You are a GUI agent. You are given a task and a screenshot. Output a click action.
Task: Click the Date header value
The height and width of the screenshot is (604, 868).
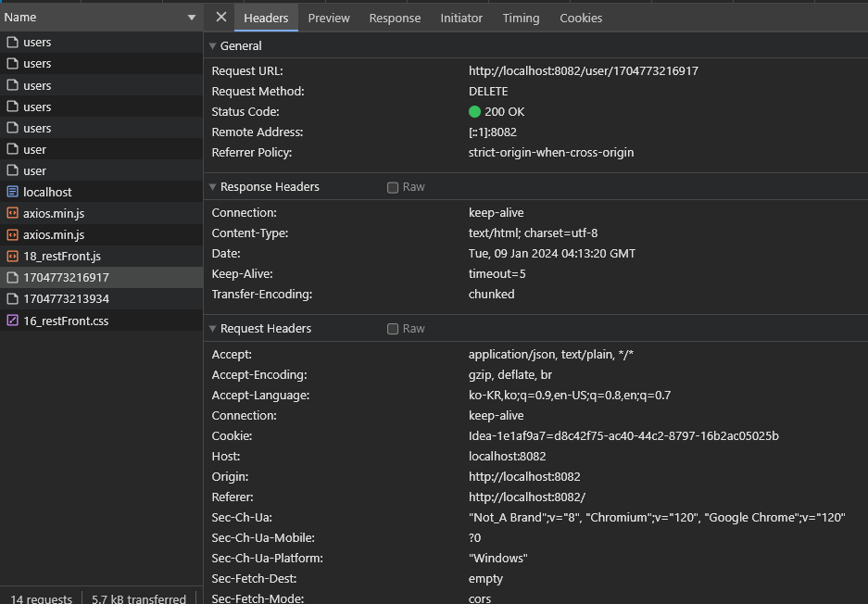point(552,254)
